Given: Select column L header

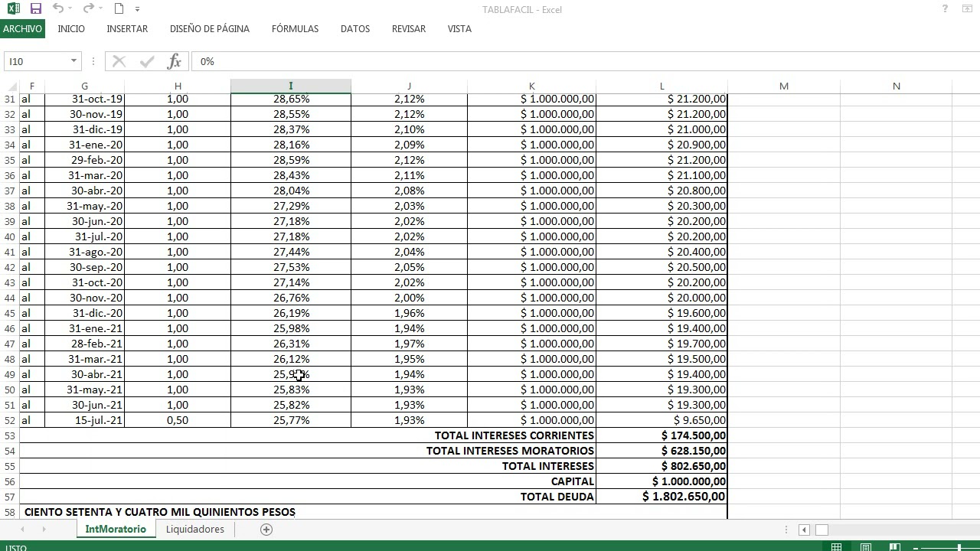Looking at the screenshot, I should 662,86.
